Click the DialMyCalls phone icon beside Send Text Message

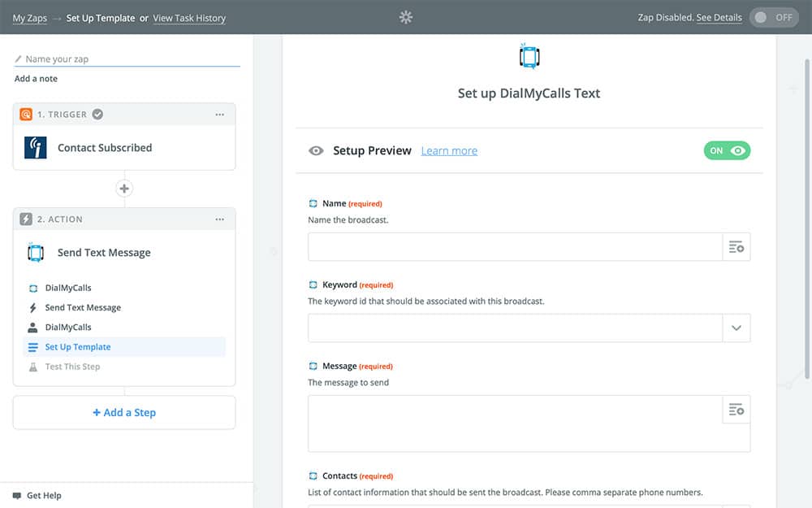coord(36,253)
